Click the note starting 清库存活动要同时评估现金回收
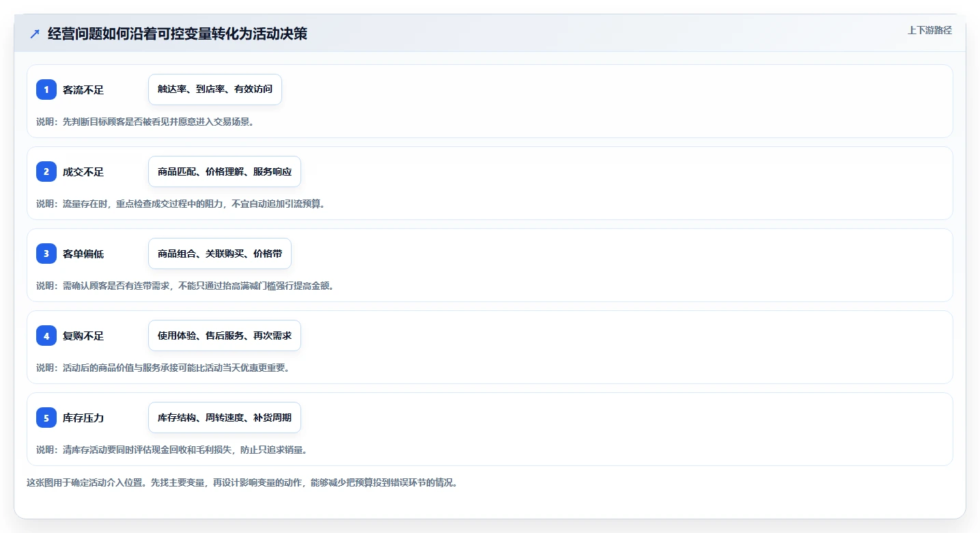Viewport: 980px width, 533px height. (171, 450)
